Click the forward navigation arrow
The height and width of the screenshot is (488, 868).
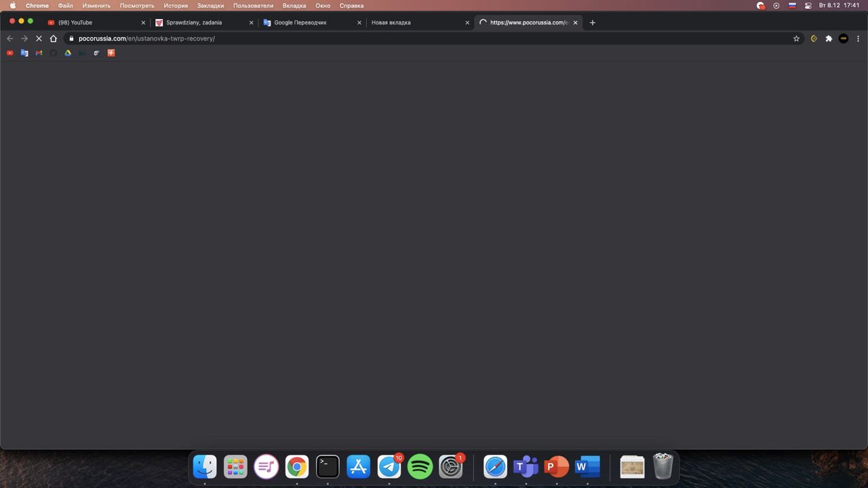[24, 39]
